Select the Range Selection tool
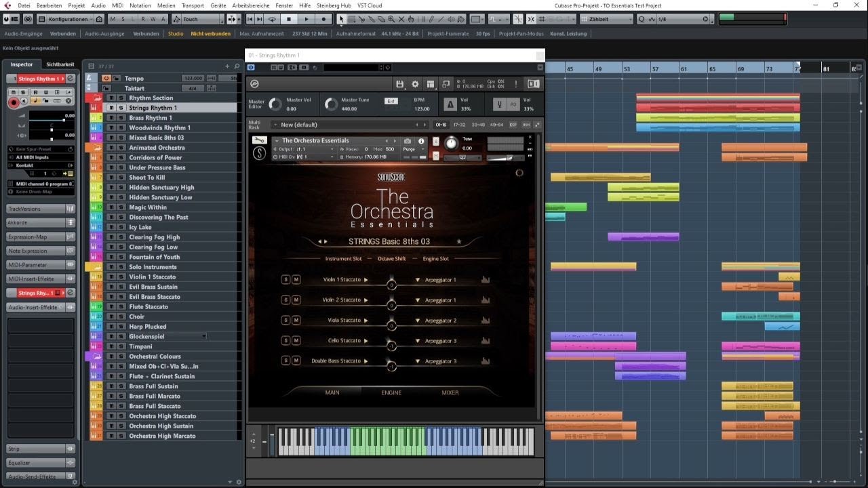The height and width of the screenshot is (488, 868). 351,19
